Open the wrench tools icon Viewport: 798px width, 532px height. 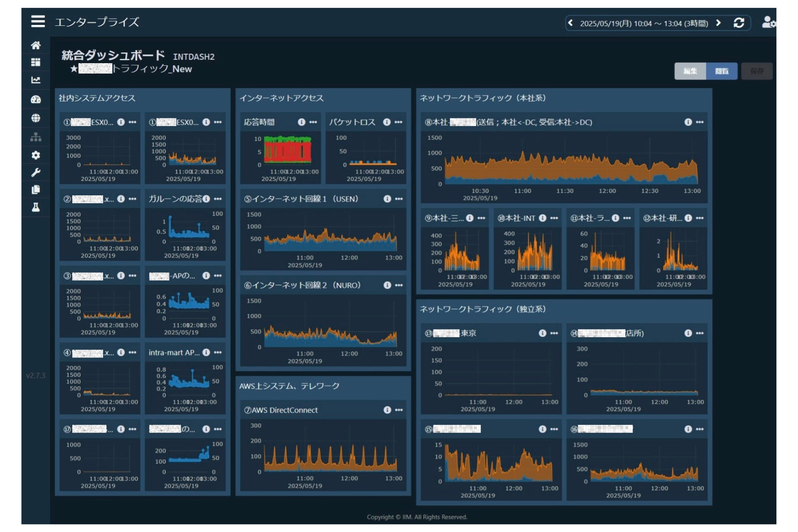coord(36,172)
